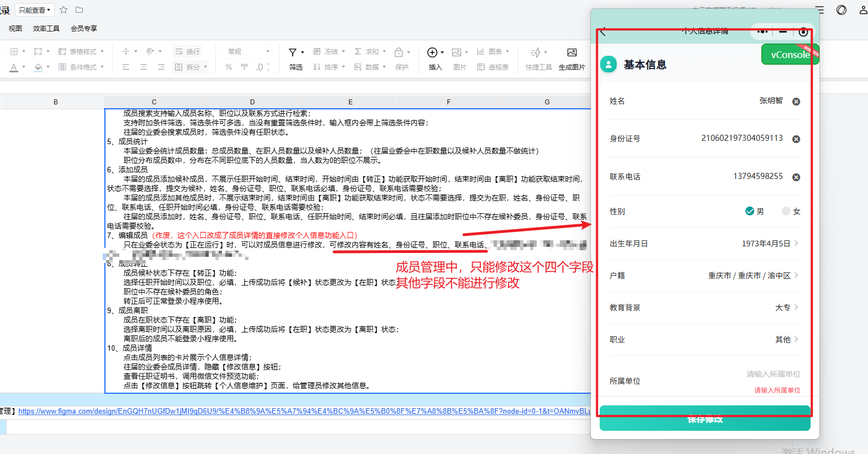Screen dimensions: 868x454
Task: Expand the 表格样式 dropdown
Action: pos(102,51)
